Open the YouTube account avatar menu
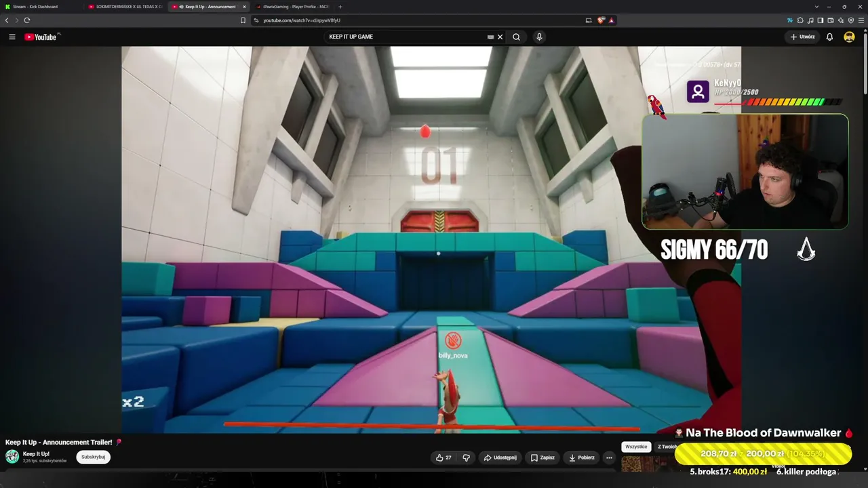Viewport: 868px width, 488px height. tap(849, 37)
